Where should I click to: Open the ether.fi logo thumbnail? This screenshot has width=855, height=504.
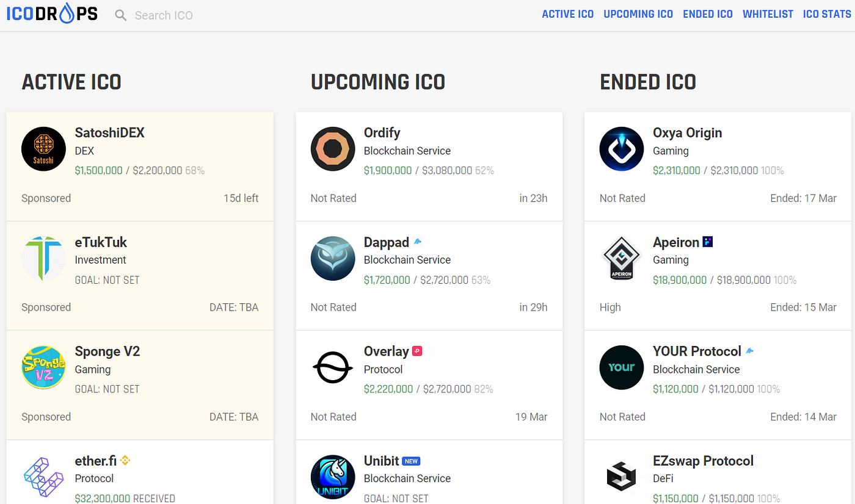click(43, 477)
